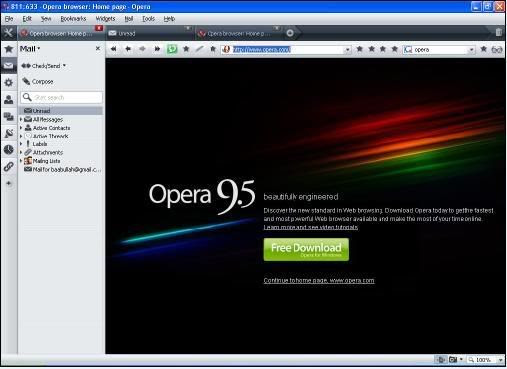The width and height of the screenshot is (507, 369).
Task: Open a new tab with the plus button
Action: (x=290, y=33)
